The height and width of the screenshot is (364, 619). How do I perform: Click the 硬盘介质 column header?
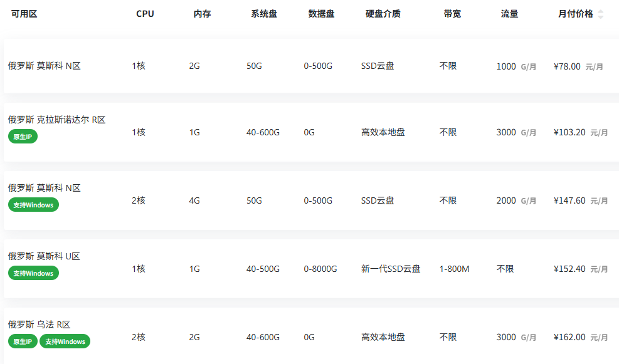click(383, 14)
